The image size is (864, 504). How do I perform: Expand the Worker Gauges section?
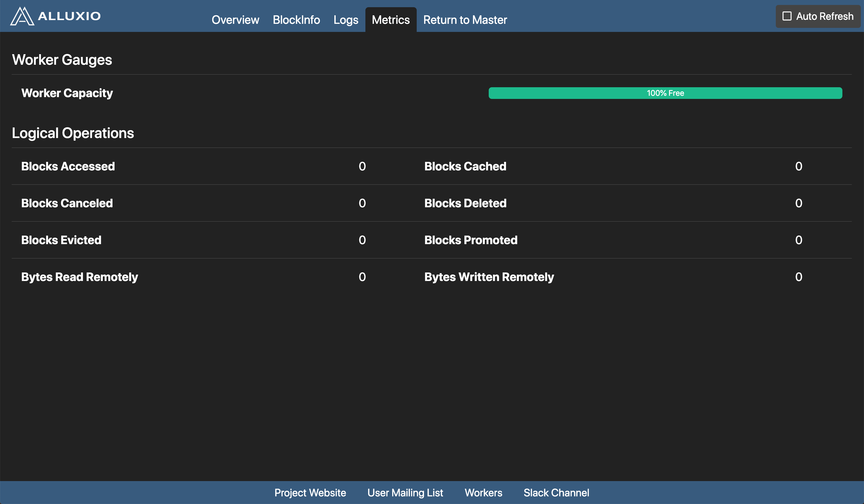(x=62, y=59)
